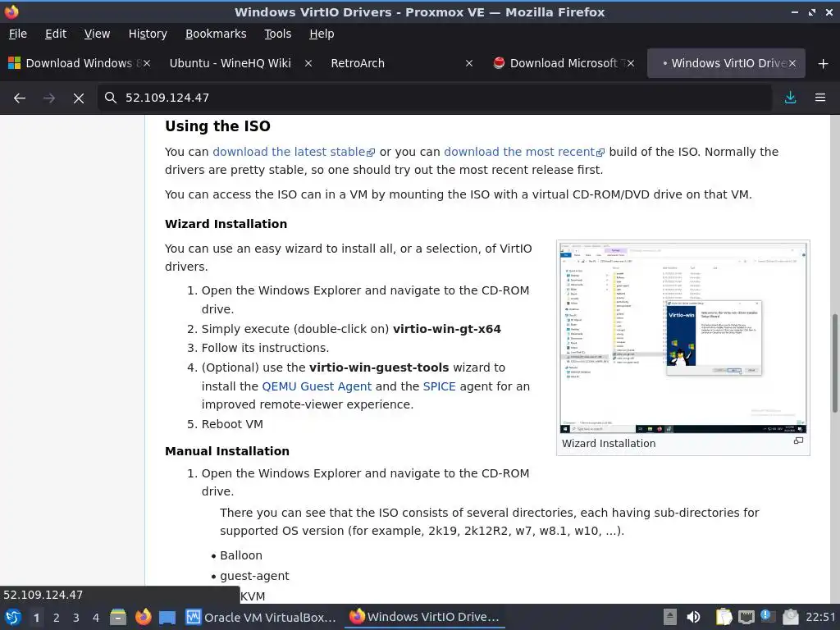
Task: Close the 'Windows VirtIO Drivers' tab
Action: click(x=792, y=63)
